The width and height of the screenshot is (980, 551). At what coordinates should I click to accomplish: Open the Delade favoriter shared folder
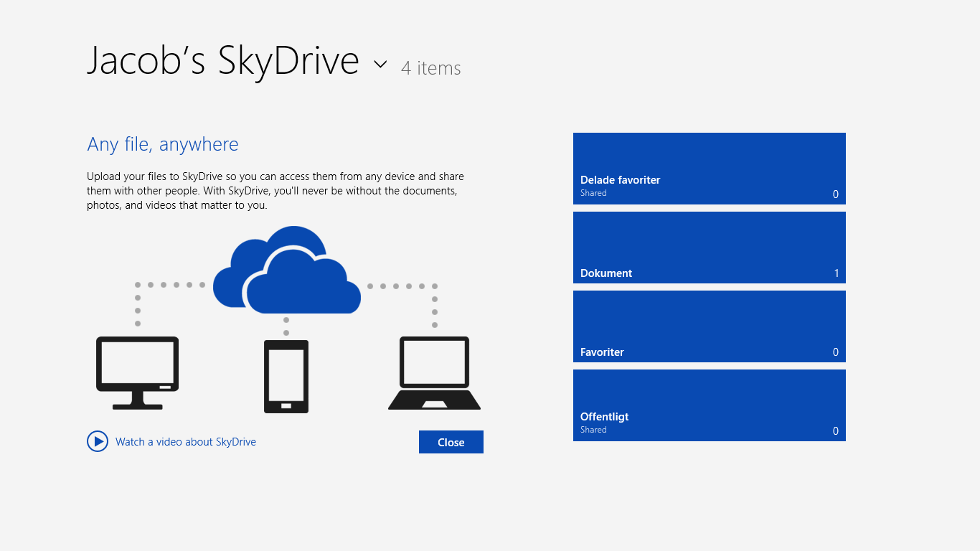pyautogui.click(x=709, y=169)
